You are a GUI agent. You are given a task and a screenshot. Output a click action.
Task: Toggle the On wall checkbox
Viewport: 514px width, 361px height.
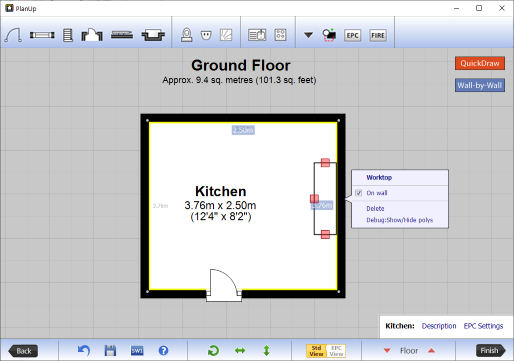[x=359, y=193]
